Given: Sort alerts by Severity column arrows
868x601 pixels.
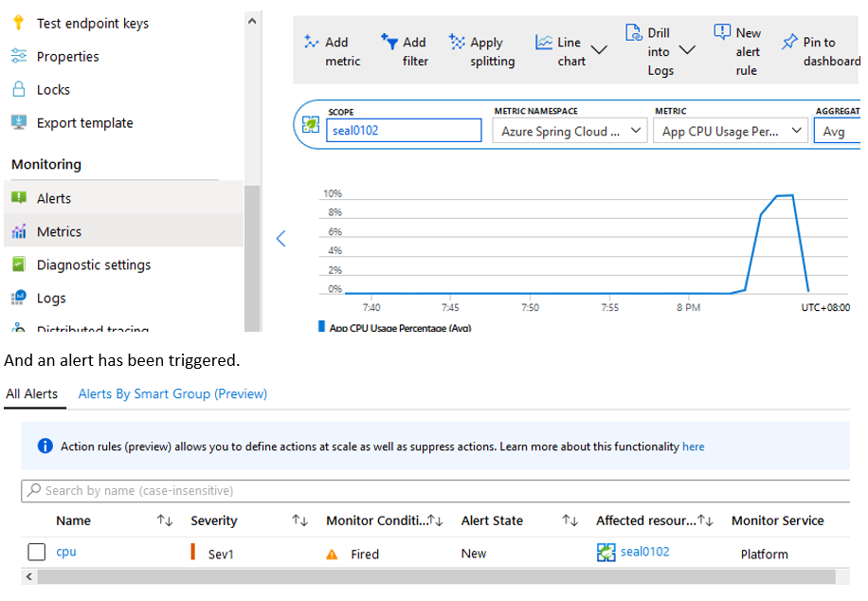Looking at the screenshot, I should [299, 520].
